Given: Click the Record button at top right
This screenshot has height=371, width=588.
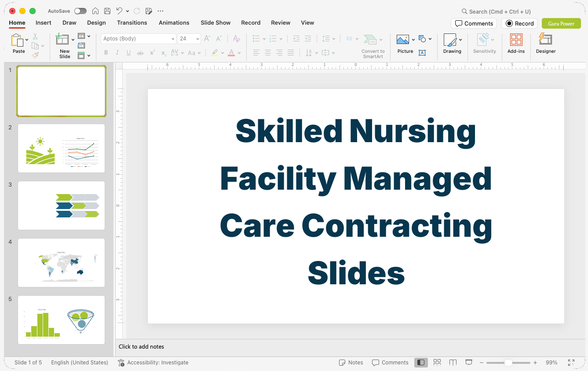Looking at the screenshot, I should tap(519, 23).
